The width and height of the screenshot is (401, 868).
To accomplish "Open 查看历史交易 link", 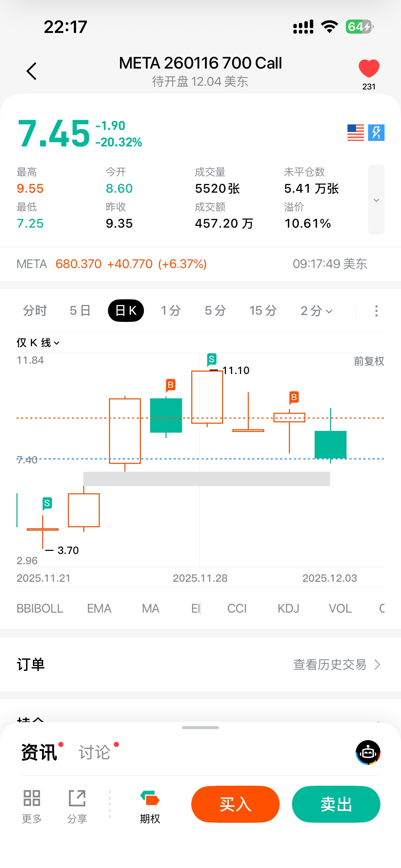I will point(337,665).
